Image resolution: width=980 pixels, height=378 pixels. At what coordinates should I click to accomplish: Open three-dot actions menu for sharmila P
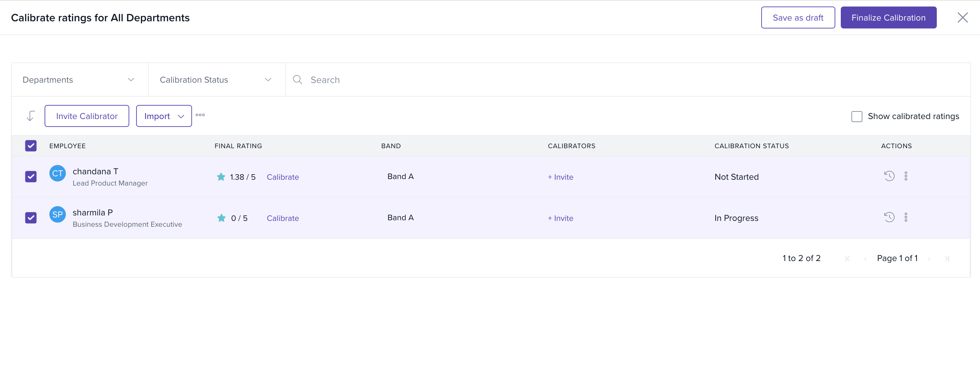point(906,217)
